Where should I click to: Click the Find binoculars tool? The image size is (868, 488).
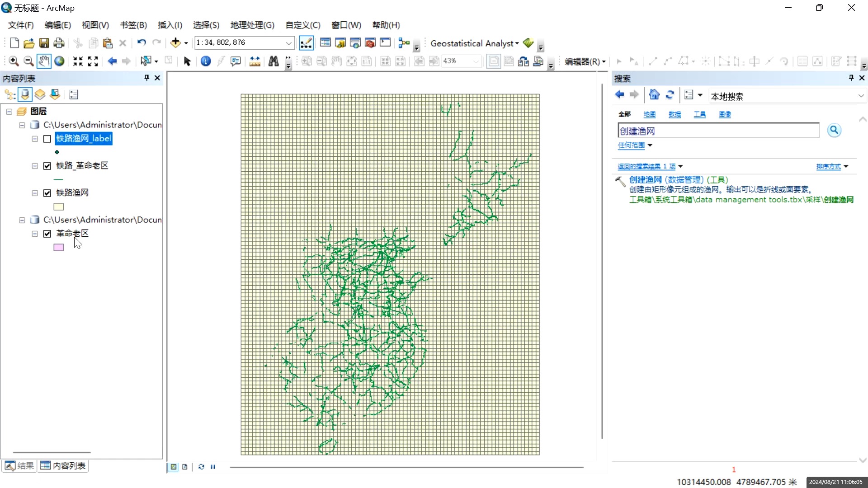[x=273, y=61]
